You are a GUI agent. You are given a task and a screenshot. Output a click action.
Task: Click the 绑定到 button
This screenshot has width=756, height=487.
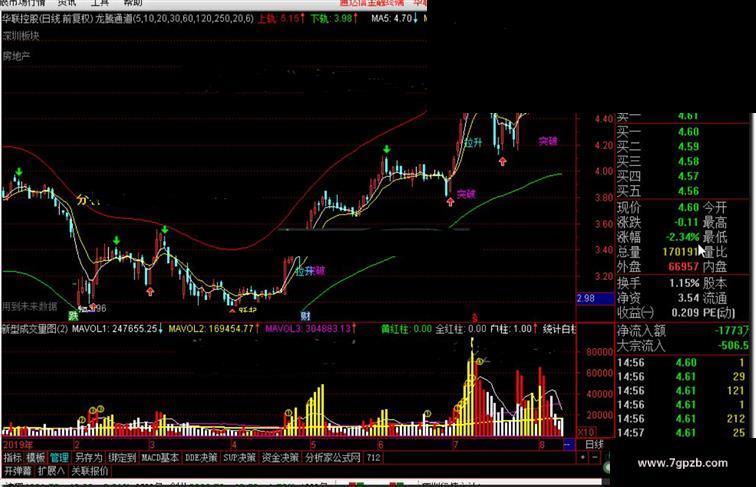[x=122, y=458]
